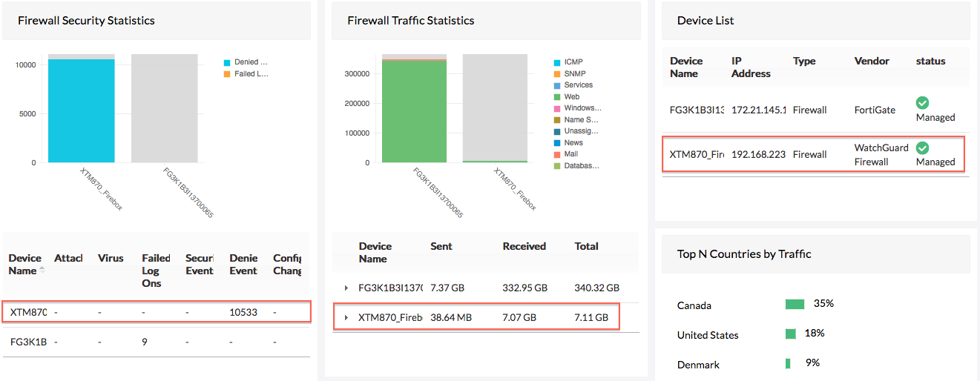Expand the FG3K1B3I137 traffic row
Screen dimensions: 980x381
pyautogui.click(x=346, y=288)
